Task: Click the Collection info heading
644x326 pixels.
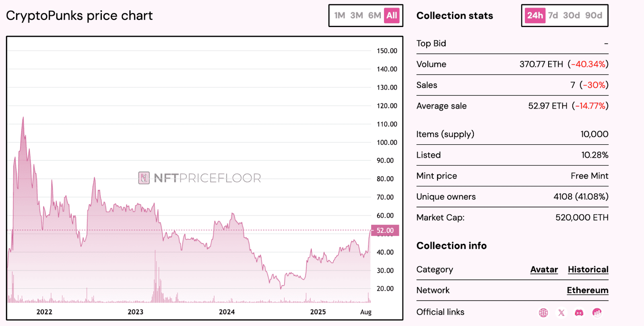Action: (x=452, y=246)
